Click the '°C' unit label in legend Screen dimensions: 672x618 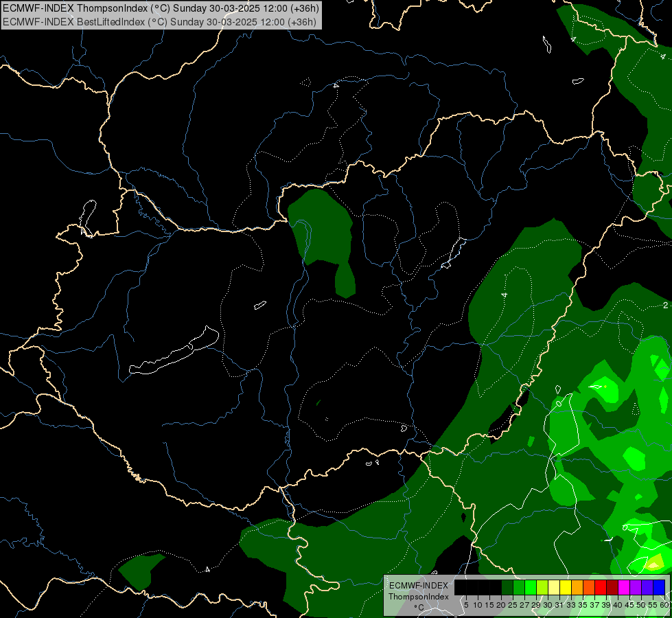[x=419, y=608]
